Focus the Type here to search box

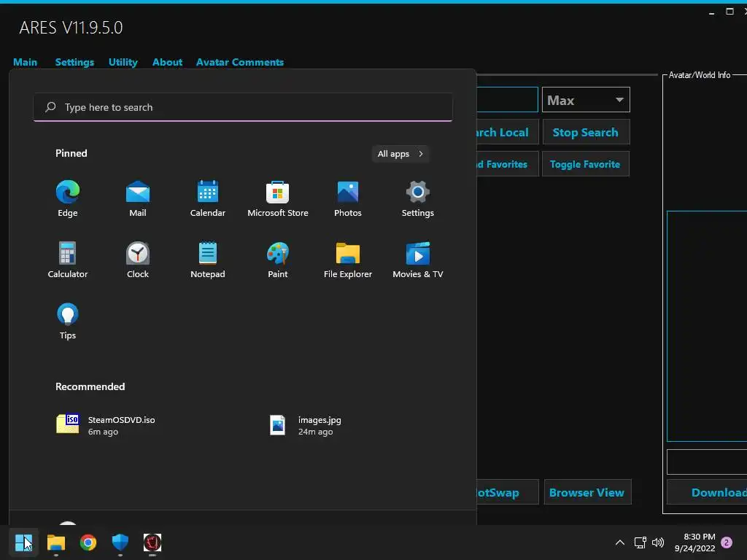[243, 107]
